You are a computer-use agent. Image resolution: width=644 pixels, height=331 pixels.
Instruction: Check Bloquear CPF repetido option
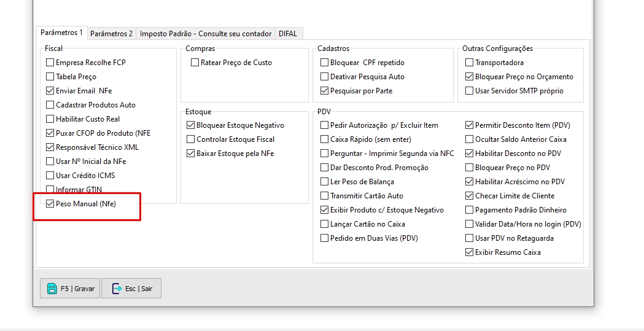click(x=325, y=63)
